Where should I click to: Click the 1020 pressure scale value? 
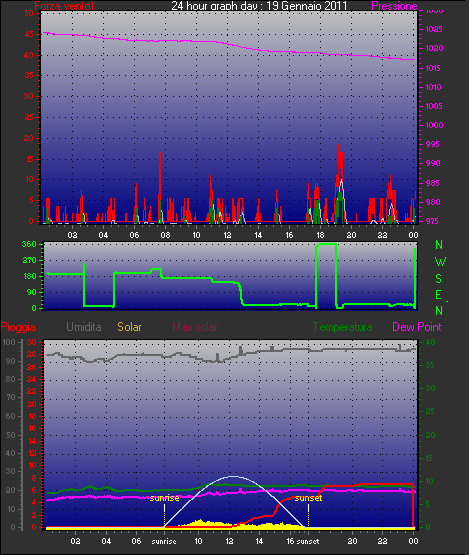coord(434,48)
